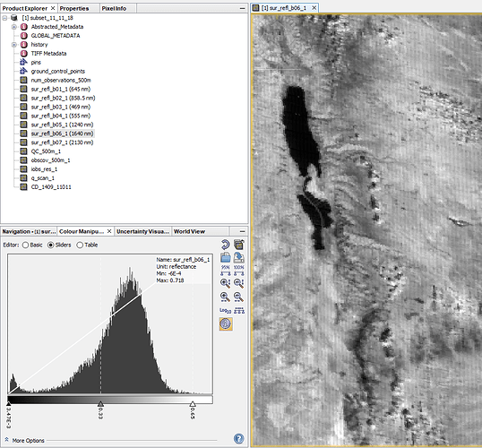Auto-adjust sliders to 100% of pixels
Viewport: 482px width, 448px height.
coord(239,271)
